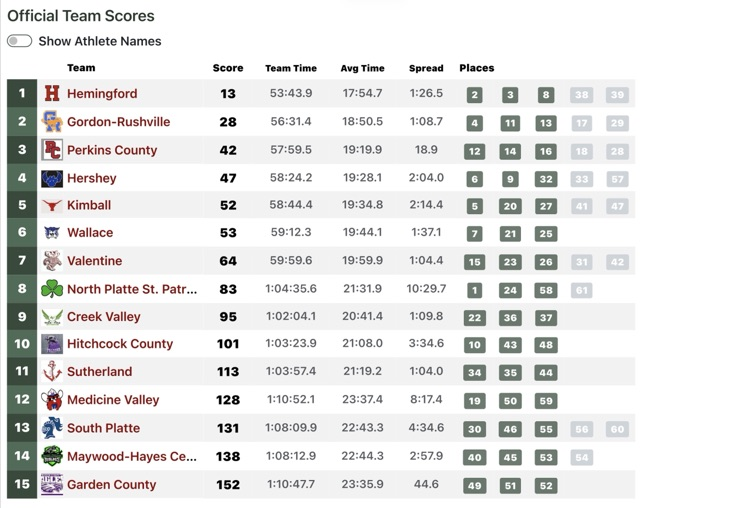This screenshot has width=750, height=508.
Task: Click faded place badge 60 in South Platte row
Action: coord(617,429)
